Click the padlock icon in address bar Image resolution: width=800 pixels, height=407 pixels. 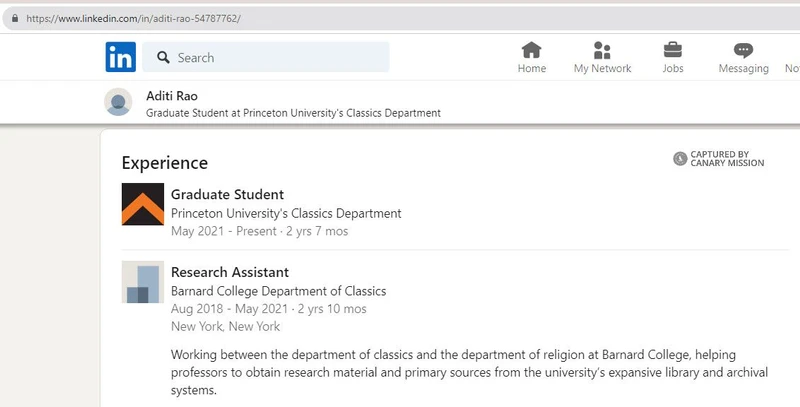tap(14, 18)
